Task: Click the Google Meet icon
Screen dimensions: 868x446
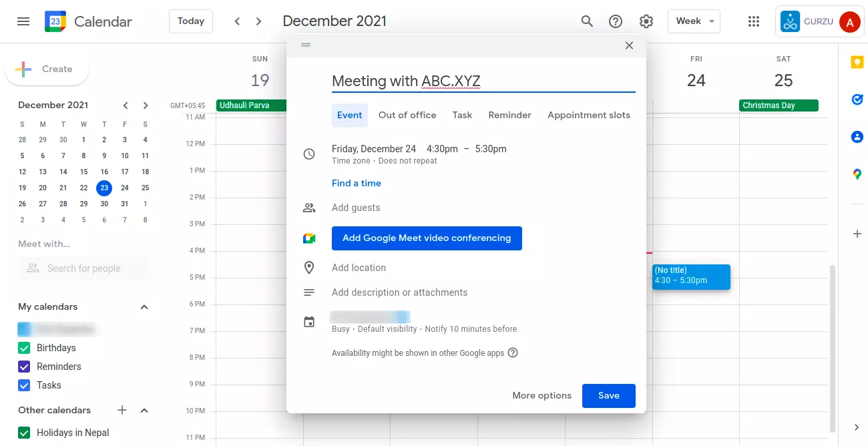Action: (309, 238)
